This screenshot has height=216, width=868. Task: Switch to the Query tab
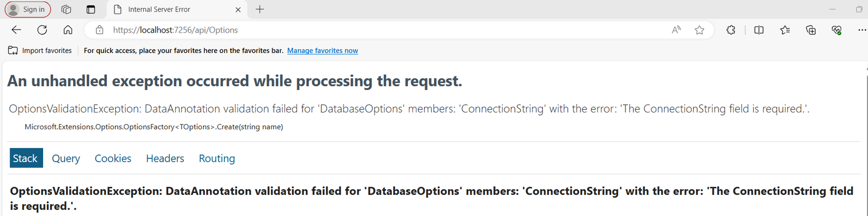click(x=66, y=158)
